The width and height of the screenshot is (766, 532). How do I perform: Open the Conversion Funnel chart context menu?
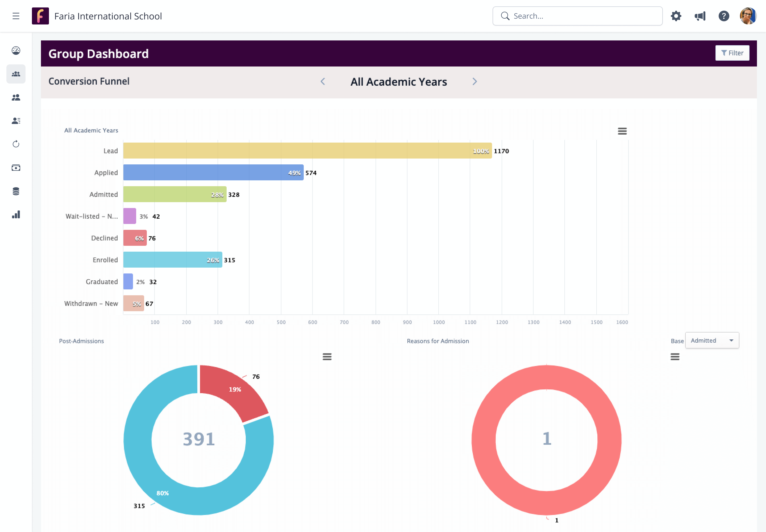click(622, 131)
